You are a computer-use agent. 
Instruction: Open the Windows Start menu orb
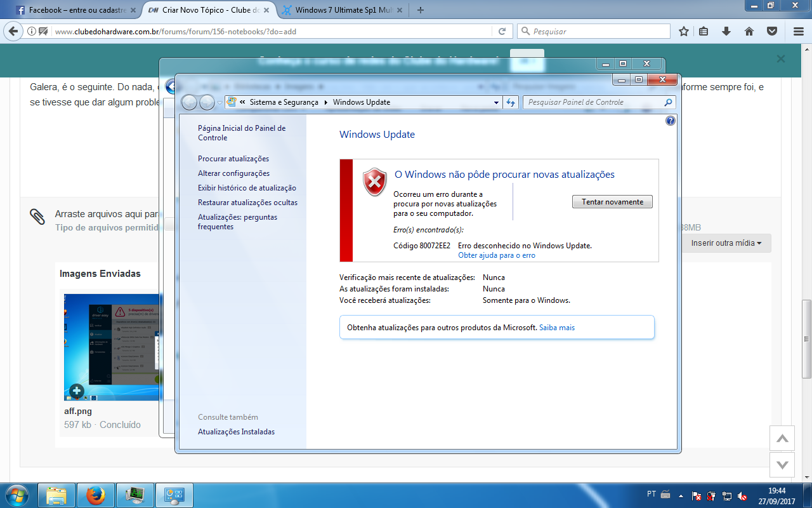(16, 495)
